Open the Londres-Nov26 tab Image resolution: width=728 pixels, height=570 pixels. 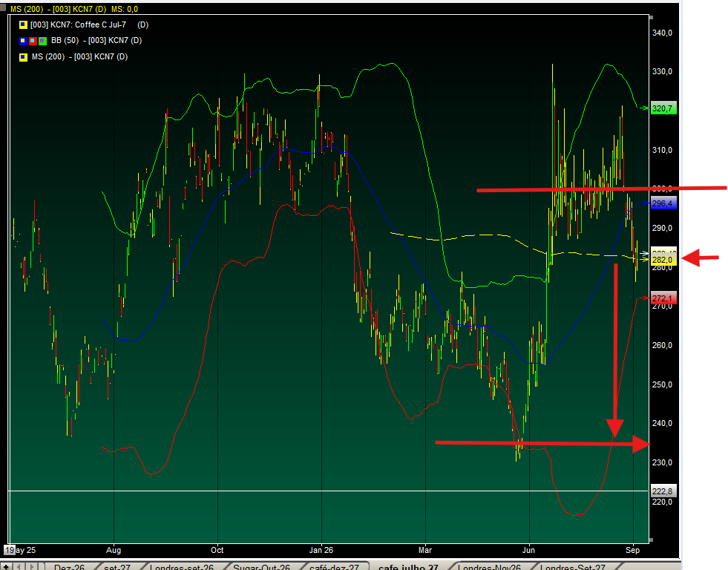tap(489, 567)
